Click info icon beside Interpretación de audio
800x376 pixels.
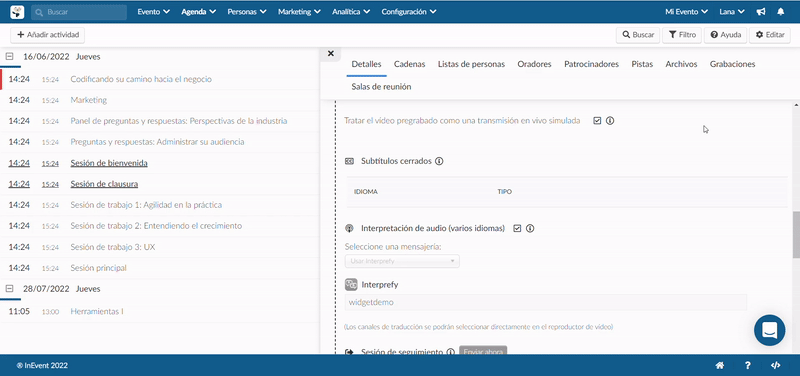530,229
